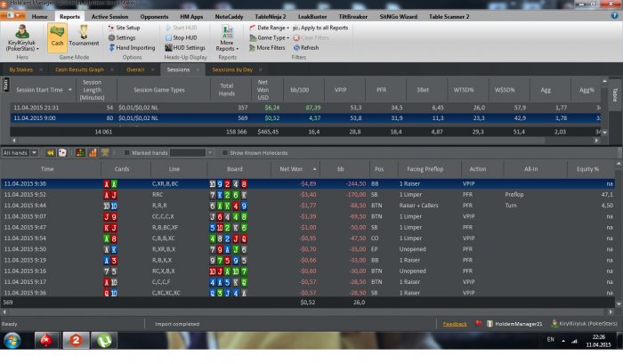This screenshot has width=623, height=364.
Task: Toggle the Marked hands checkbox
Action: click(x=126, y=152)
